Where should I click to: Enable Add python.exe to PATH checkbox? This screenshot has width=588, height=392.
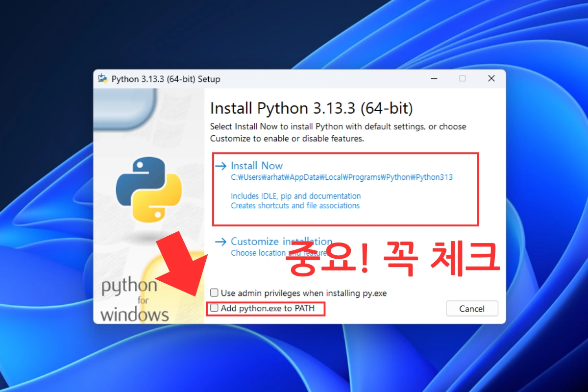tap(214, 309)
